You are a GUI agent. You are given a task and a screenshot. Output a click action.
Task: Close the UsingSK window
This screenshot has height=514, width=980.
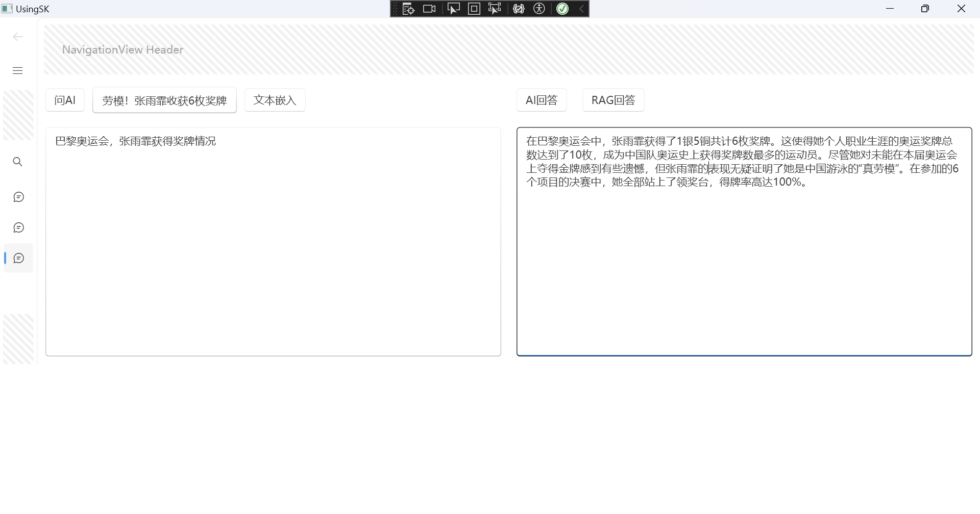coord(961,9)
